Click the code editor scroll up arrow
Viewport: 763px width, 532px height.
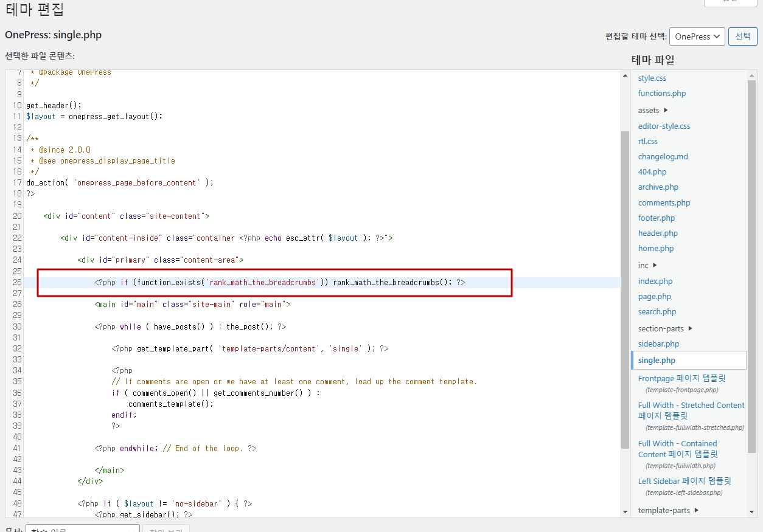click(625, 75)
